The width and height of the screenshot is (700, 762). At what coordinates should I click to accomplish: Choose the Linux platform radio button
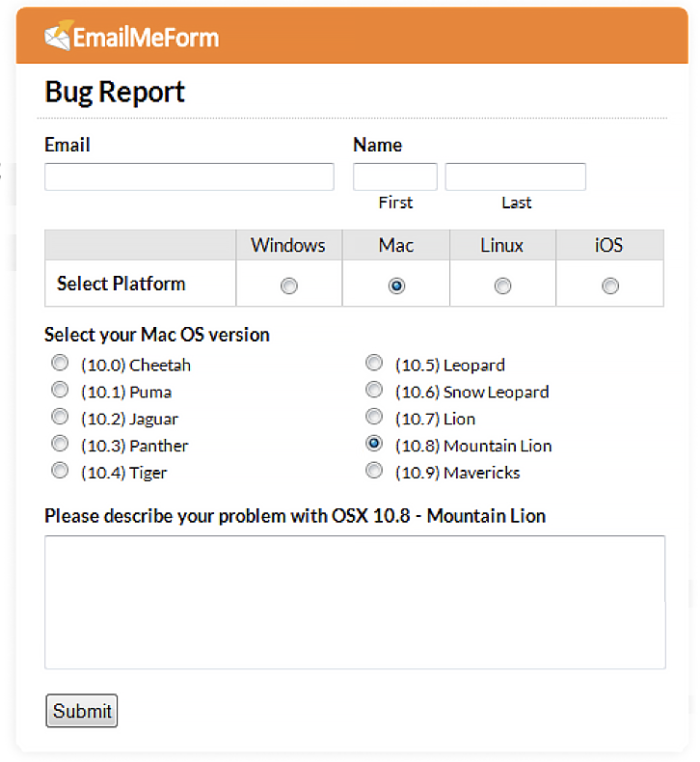coord(502,286)
